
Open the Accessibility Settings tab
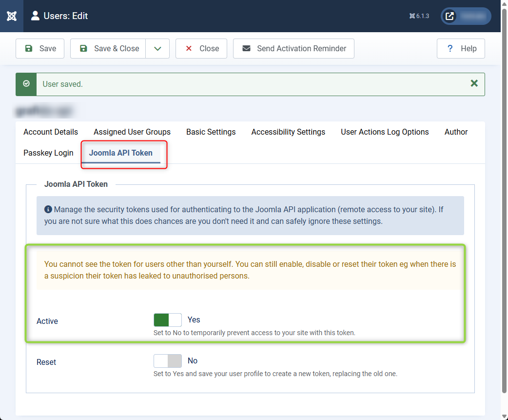pos(288,132)
